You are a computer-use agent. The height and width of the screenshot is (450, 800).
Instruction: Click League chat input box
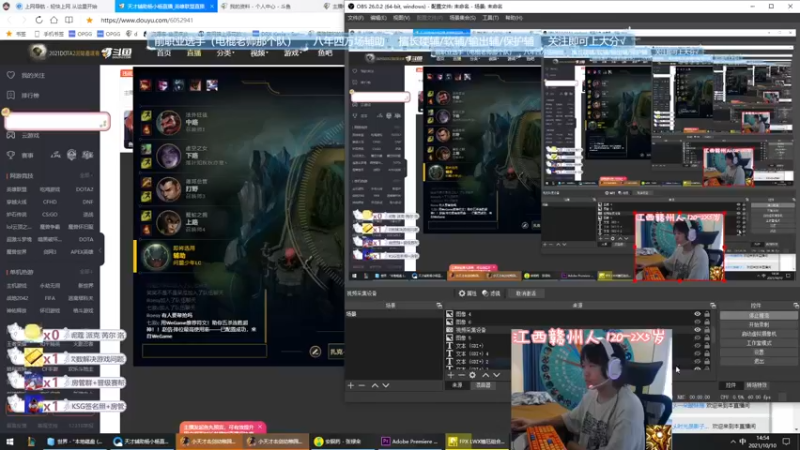click(204, 351)
